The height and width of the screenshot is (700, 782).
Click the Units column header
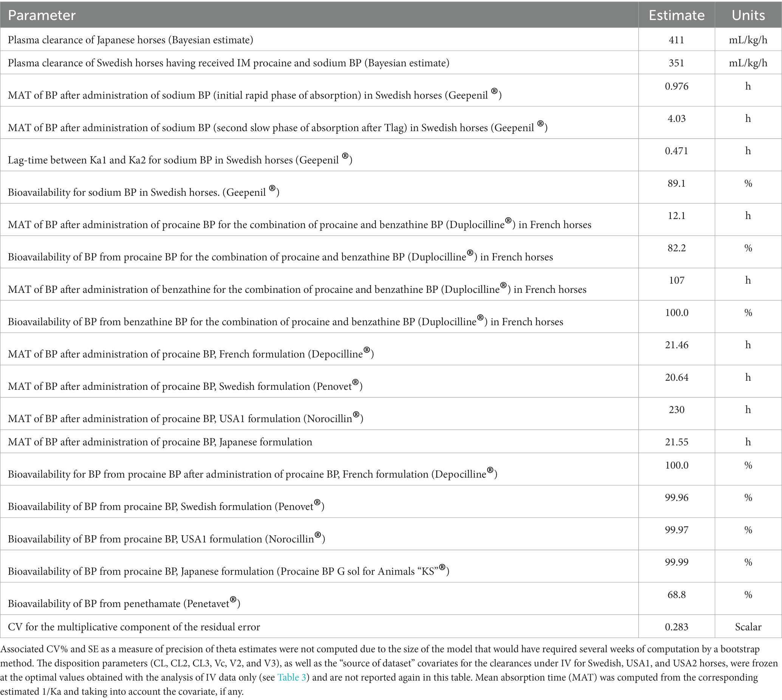pyautogui.click(x=748, y=15)
